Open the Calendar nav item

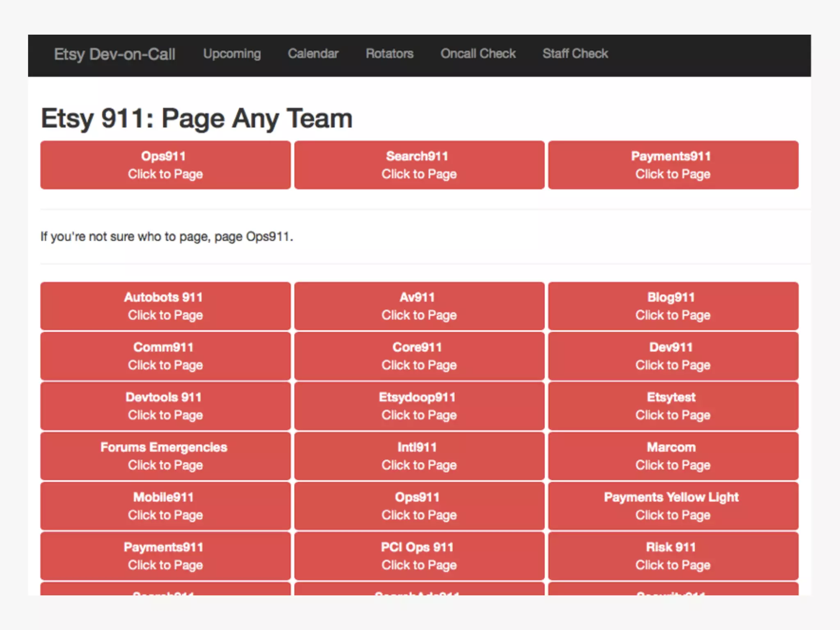tap(313, 54)
